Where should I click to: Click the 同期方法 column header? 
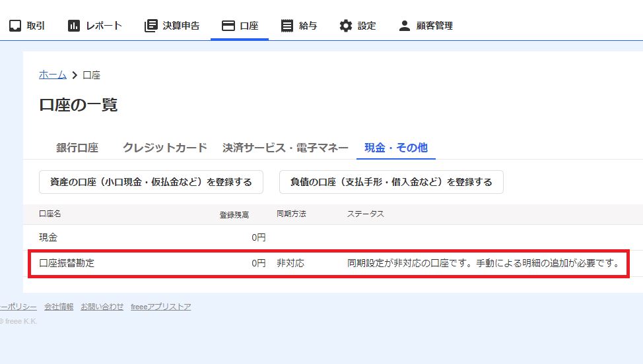(291, 214)
